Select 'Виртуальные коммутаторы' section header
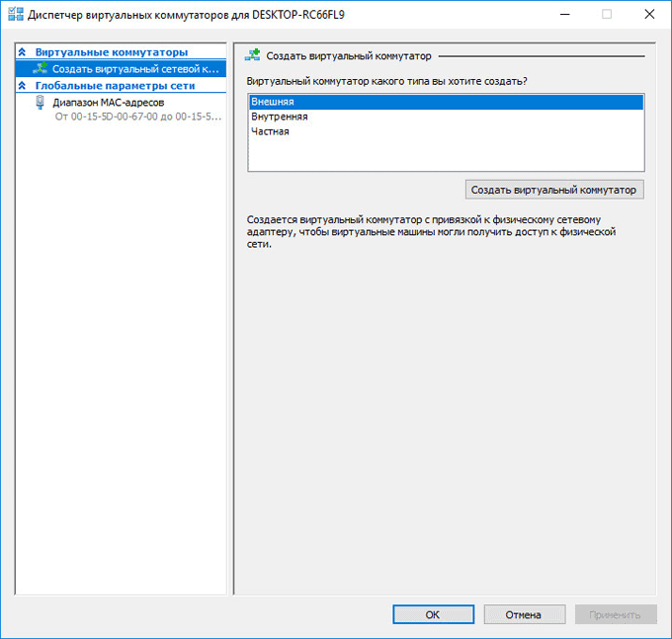672x639 pixels. [112, 52]
